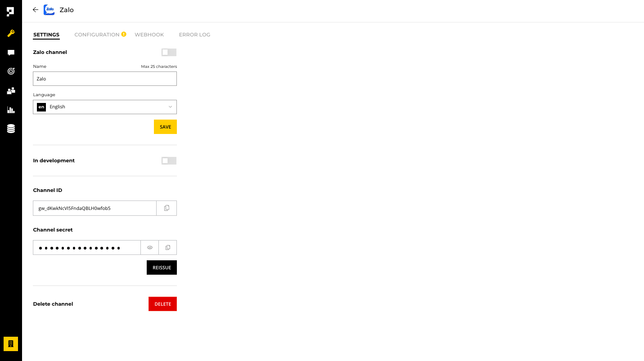
Task: Switch to the Error Log tab
Action: 194,35
